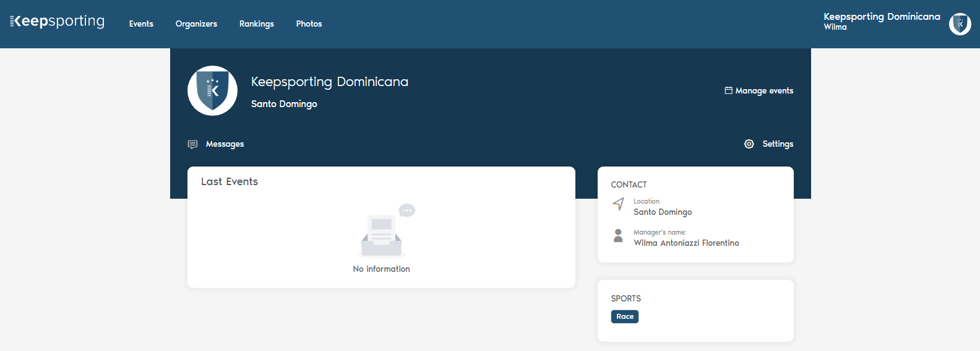Open the Events menu item
The width and height of the screenshot is (980, 351).
click(141, 24)
